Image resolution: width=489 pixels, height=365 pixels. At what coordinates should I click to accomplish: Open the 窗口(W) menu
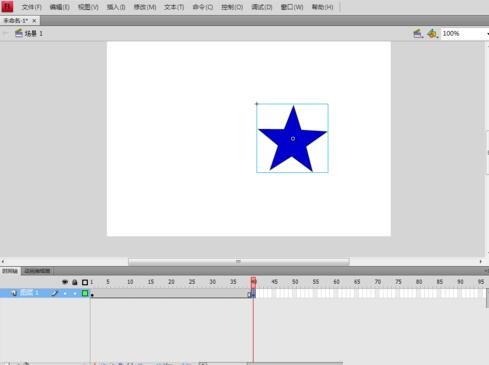point(292,7)
